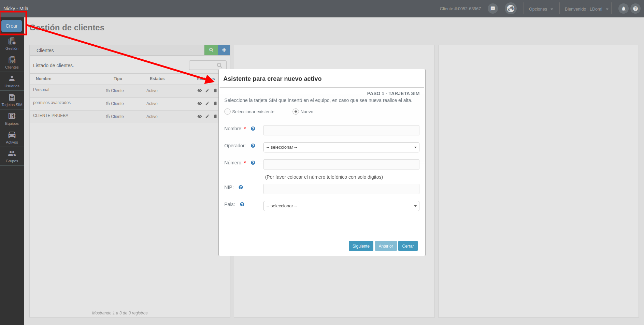
Task: Show help tooltip for Número field
Action: [253, 163]
